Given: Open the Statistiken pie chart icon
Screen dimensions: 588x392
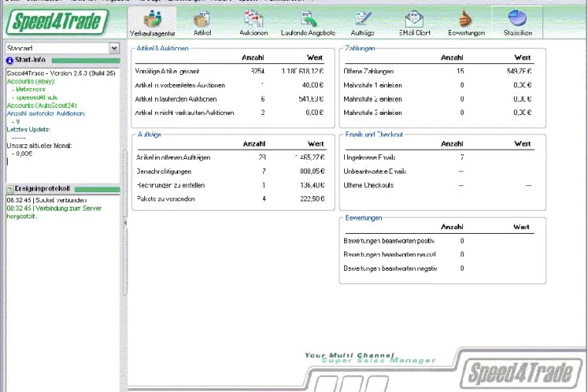Looking at the screenshot, I should [x=518, y=22].
